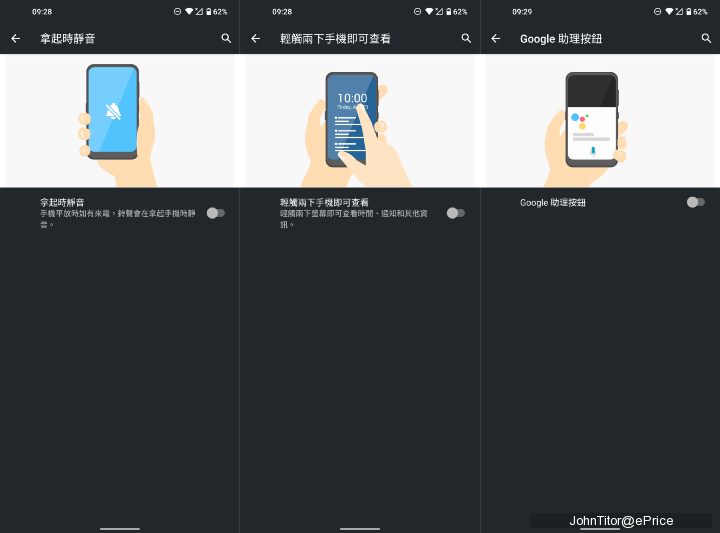The image size is (720, 533).
Task: Go back from the Google 助理按鈕 screen
Action: [x=496, y=39]
